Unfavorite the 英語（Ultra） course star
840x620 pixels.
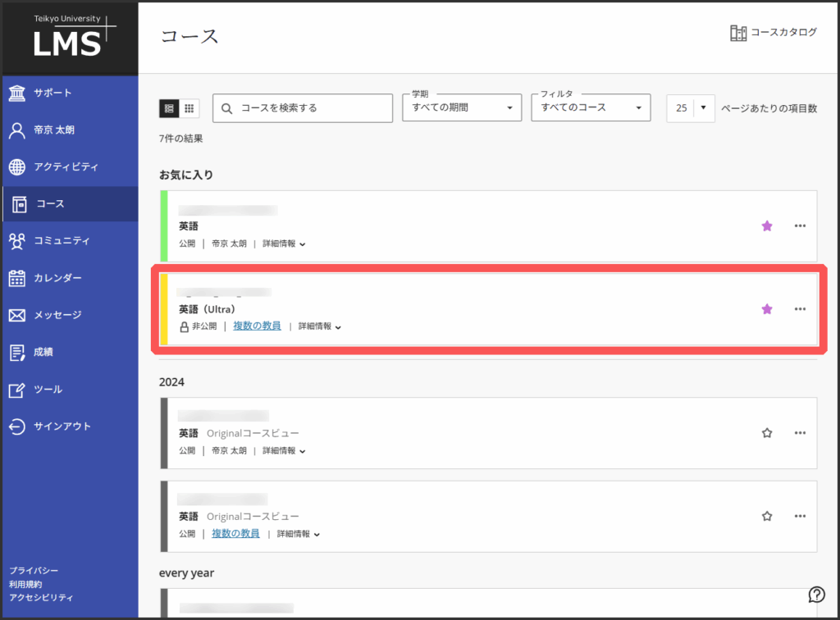click(x=767, y=309)
